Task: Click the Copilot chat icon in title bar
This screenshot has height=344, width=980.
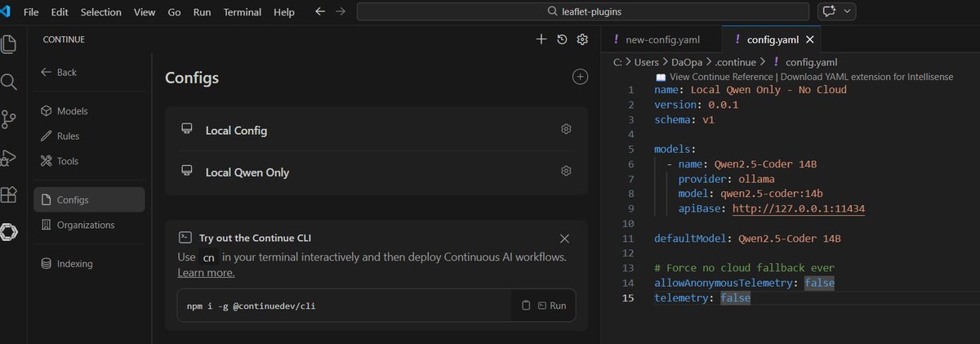Action: tap(831, 12)
